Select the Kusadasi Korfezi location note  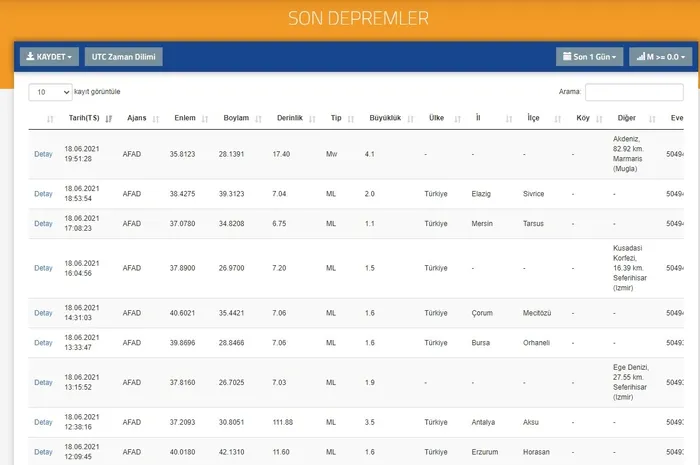[629, 268]
